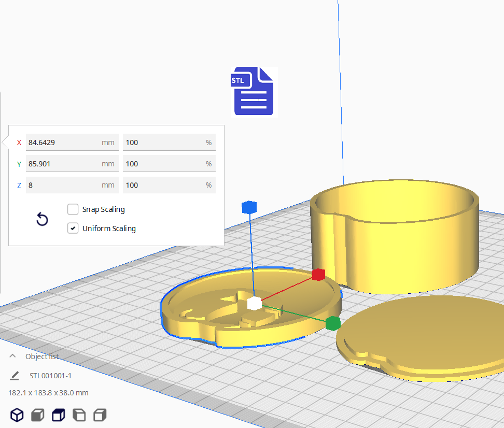Screen dimensions: 504x428
Task: Click the blue Z-axis scale handle
Action: pyautogui.click(x=249, y=207)
